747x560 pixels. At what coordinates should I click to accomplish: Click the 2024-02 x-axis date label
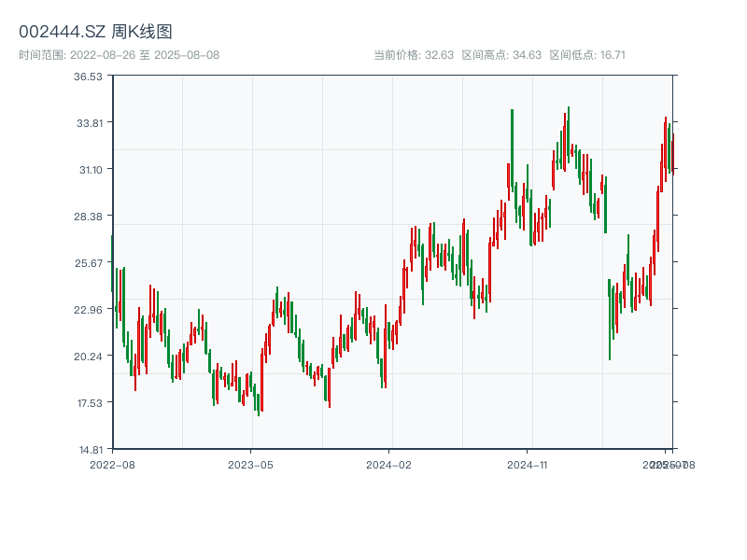(388, 464)
